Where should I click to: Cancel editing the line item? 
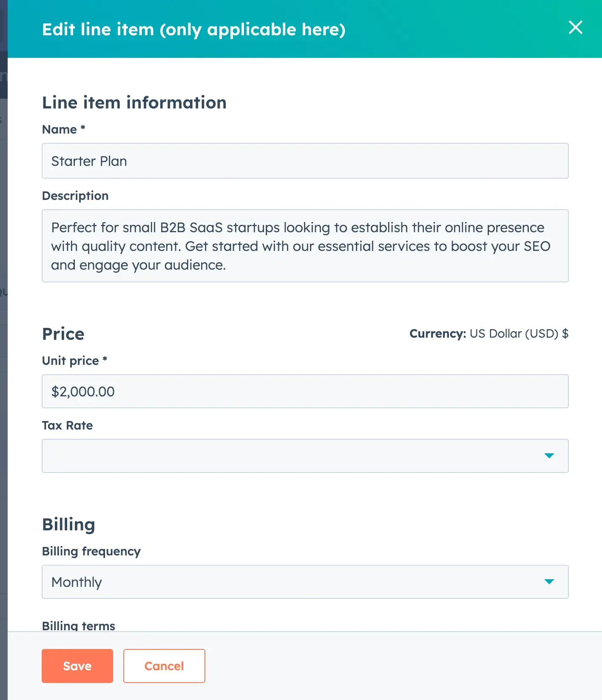coord(164,666)
